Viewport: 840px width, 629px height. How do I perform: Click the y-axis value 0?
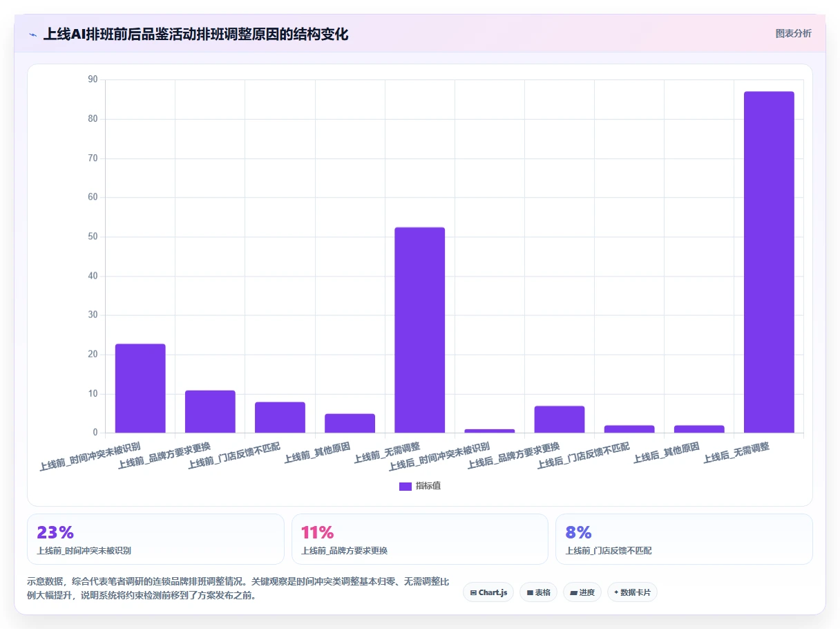point(95,433)
